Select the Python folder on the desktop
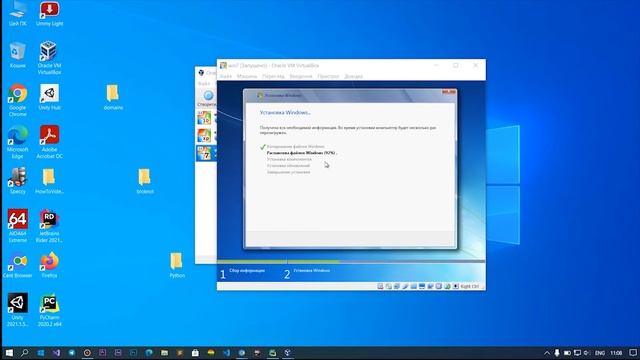 pyautogui.click(x=177, y=265)
